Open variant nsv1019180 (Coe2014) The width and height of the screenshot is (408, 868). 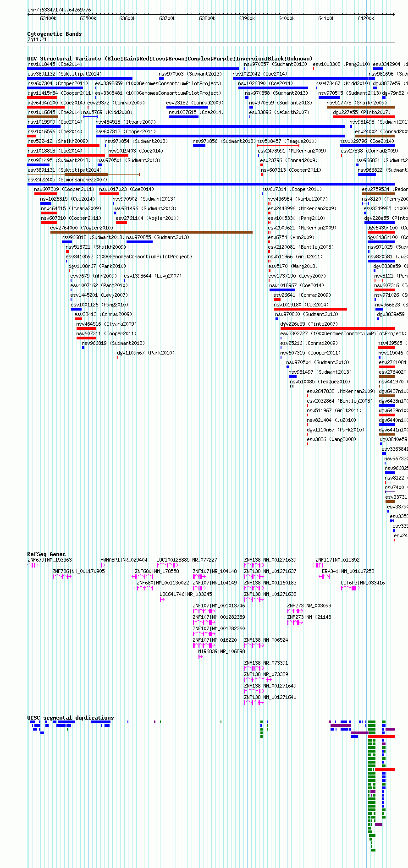click(x=301, y=305)
